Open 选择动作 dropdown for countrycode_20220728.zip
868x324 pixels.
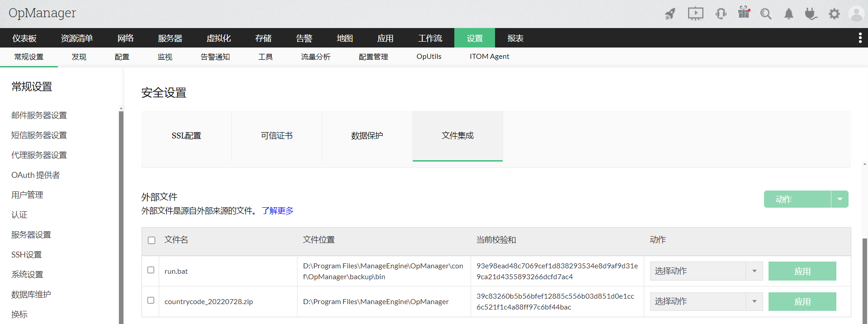706,301
